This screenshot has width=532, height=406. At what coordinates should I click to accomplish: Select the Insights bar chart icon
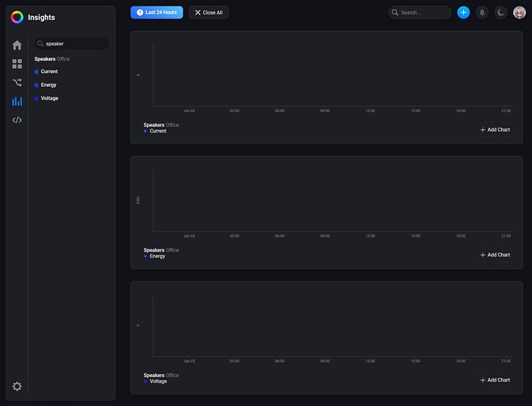tap(17, 101)
